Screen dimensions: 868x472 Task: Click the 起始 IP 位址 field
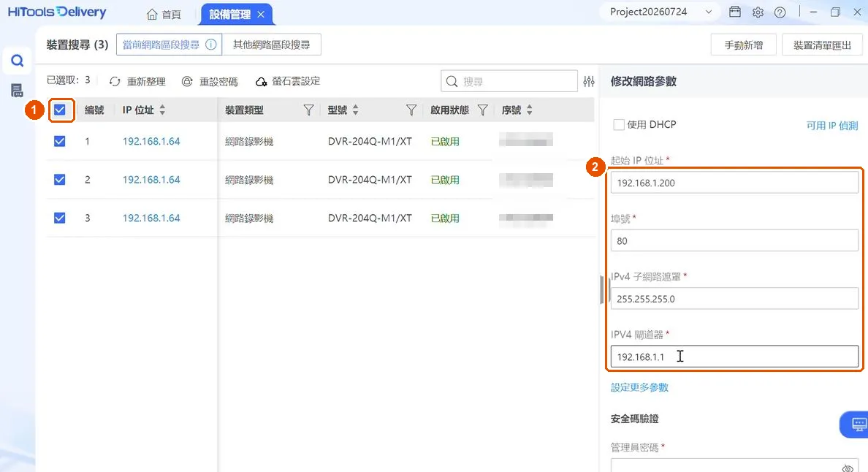tap(734, 183)
